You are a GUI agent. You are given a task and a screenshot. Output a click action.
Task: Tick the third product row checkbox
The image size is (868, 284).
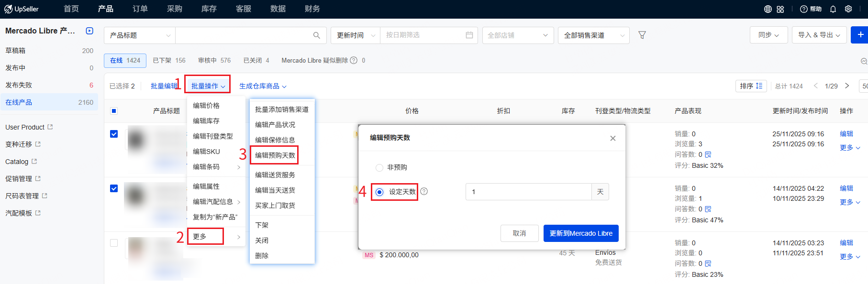pyautogui.click(x=114, y=243)
